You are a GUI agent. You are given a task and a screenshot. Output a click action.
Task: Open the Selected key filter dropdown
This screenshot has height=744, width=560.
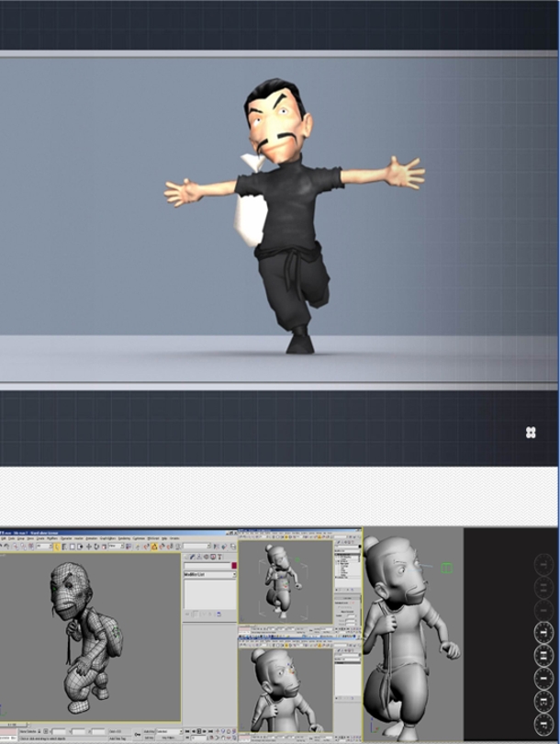[x=169, y=731]
